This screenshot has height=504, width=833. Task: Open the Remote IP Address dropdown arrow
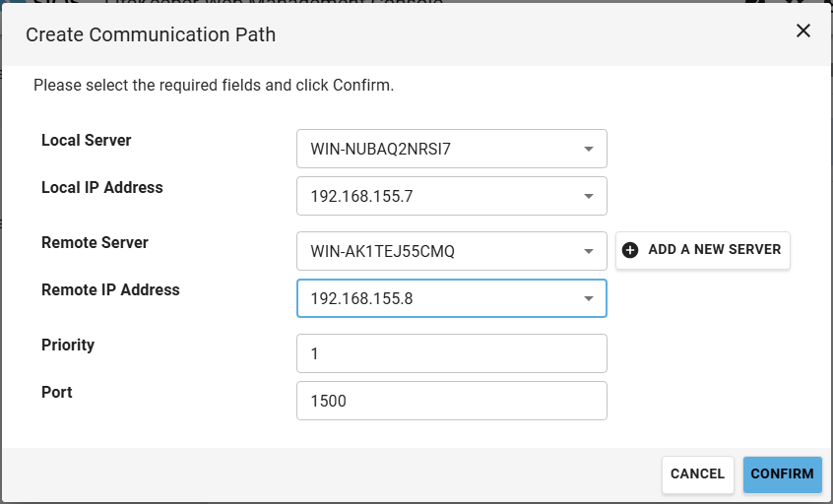[x=588, y=298]
